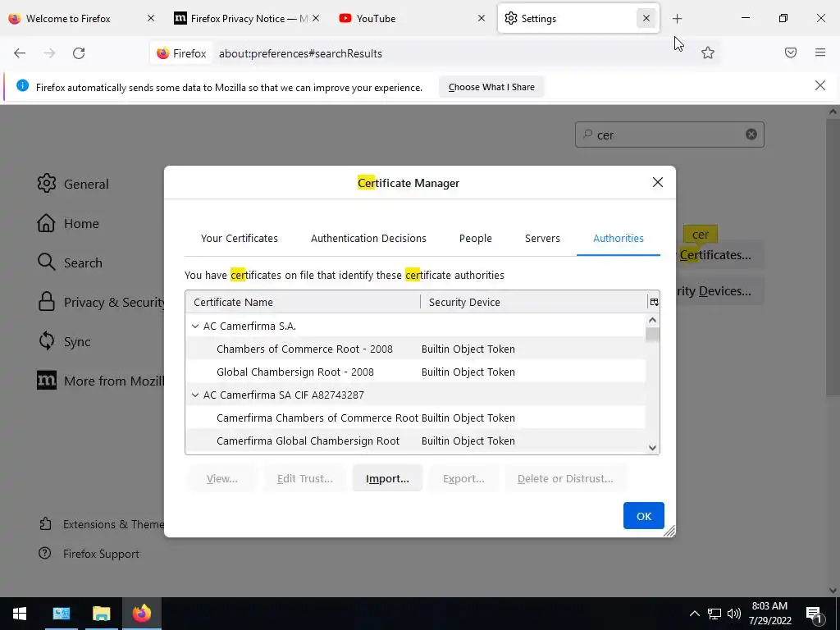Click the View... button
This screenshot has height=630, width=840.
[x=221, y=478]
